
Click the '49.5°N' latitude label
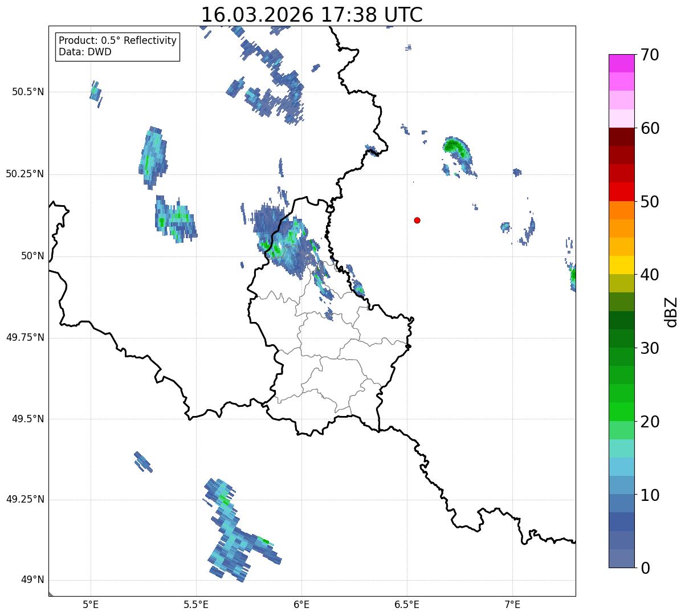pos(28,419)
